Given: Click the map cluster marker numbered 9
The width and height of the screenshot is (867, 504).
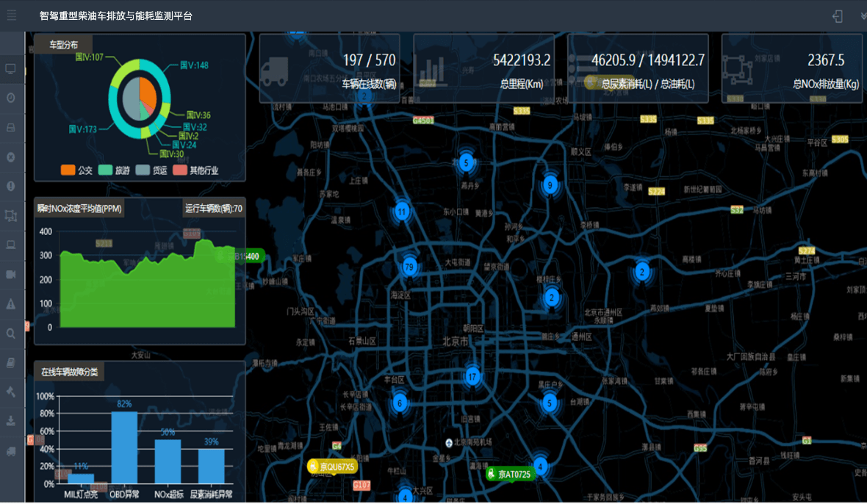Looking at the screenshot, I should [x=550, y=185].
